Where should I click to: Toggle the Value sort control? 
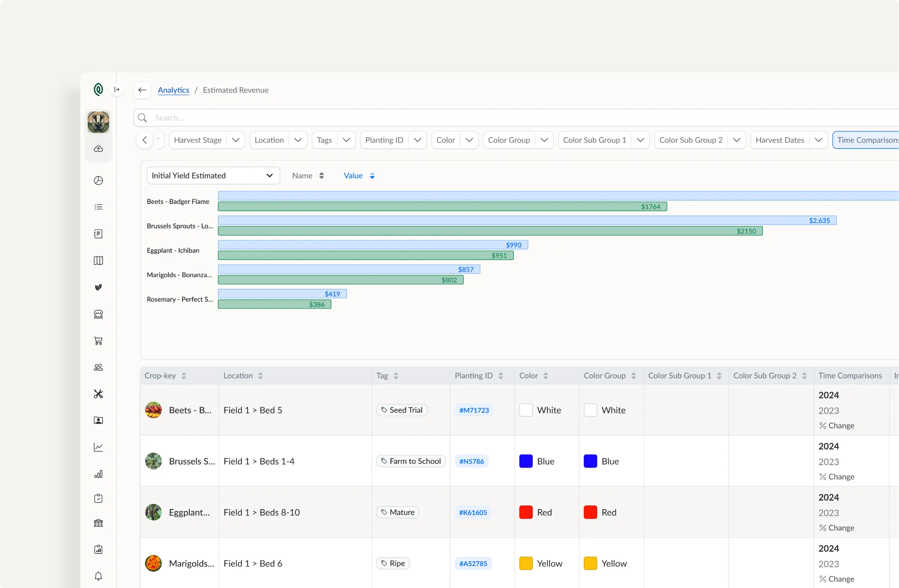click(x=358, y=175)
